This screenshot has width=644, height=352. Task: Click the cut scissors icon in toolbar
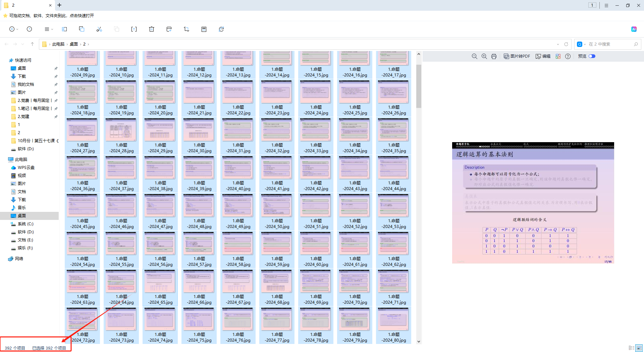click(x=99, y=29)
